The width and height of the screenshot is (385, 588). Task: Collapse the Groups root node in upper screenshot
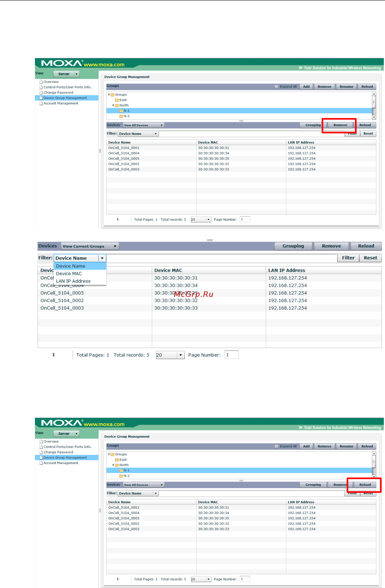[x=109, y=95]
